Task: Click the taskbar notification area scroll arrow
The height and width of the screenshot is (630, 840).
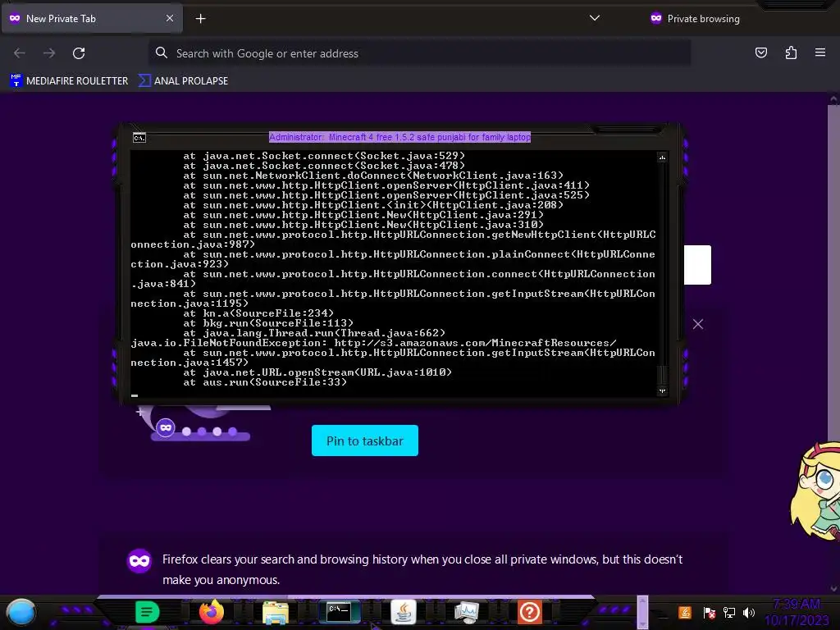Action: coord(642,612)
